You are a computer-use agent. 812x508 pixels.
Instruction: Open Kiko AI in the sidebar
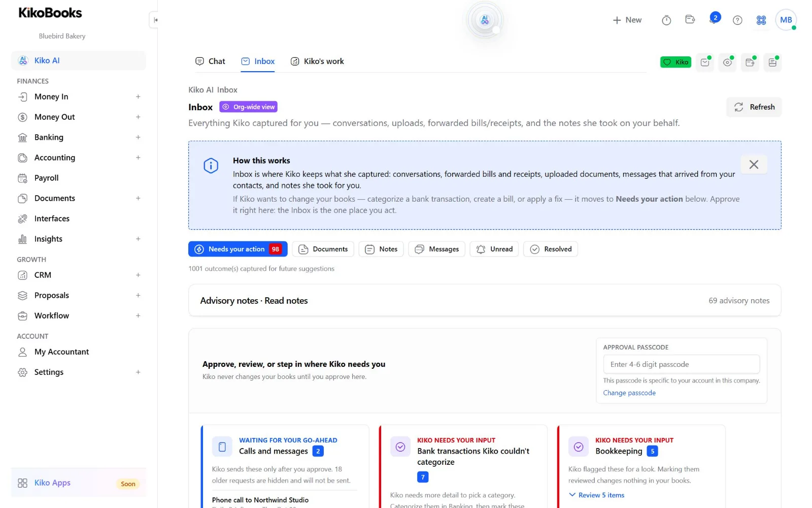[x=79, y=60]
